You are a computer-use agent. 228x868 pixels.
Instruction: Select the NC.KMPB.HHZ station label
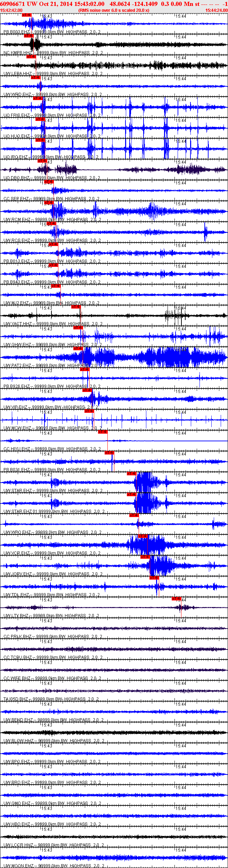click(x=17, y=53)
